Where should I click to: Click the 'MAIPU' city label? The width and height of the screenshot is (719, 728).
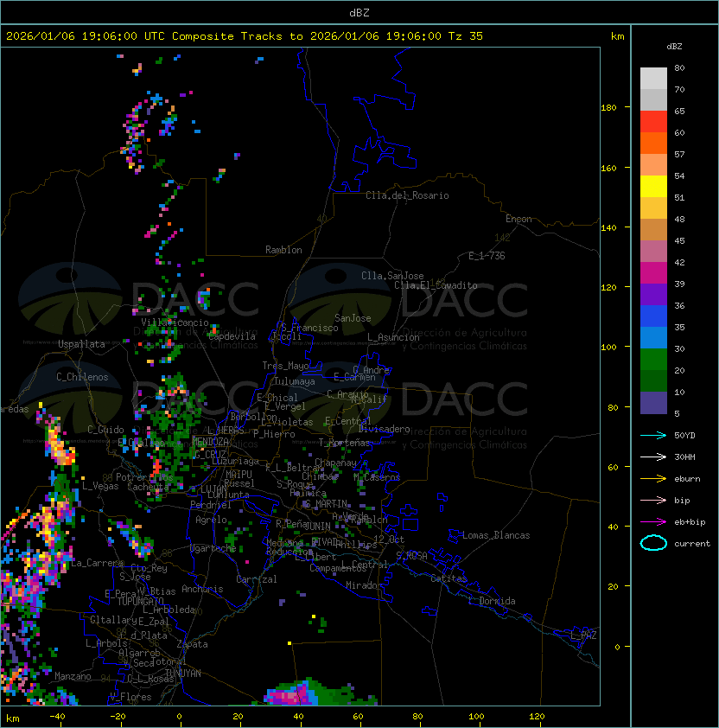point(239,475)
